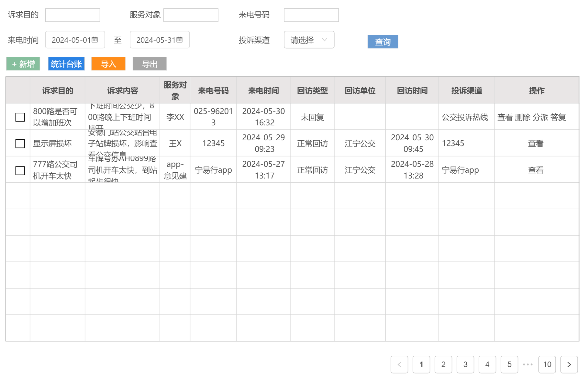Viewport: 588px width, 380px height.
Task: Click 删除 in the 李XX row
Action: [x=523, y=117]
